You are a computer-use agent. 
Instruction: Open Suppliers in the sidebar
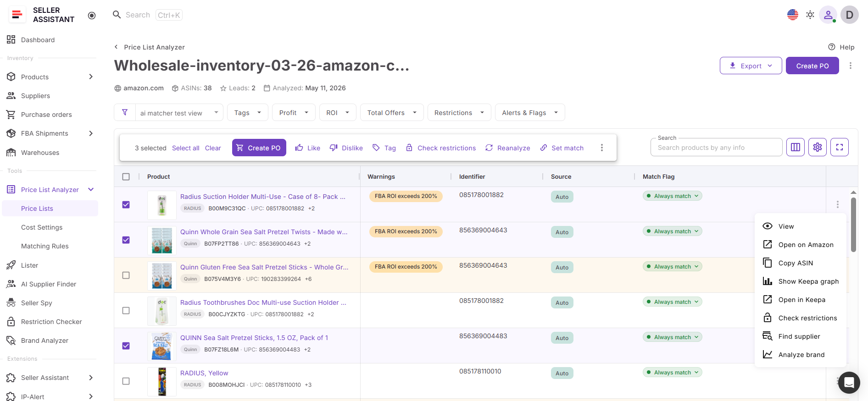point(35,96)
